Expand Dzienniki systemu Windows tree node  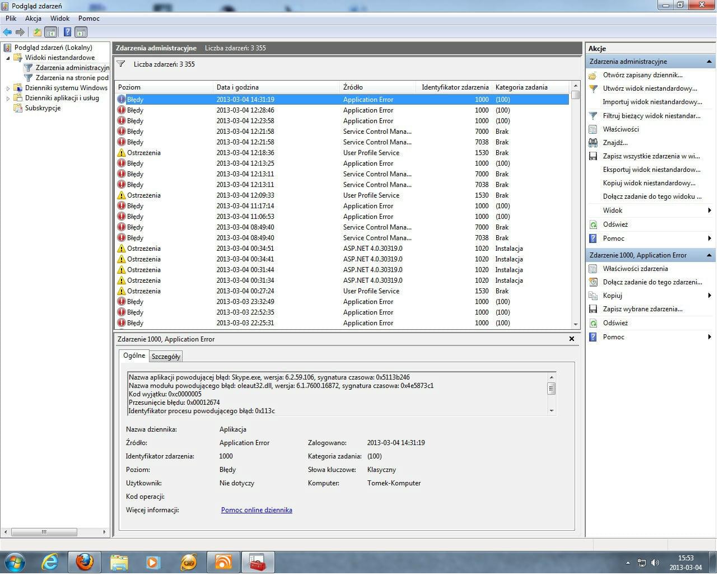pos(8,88)
